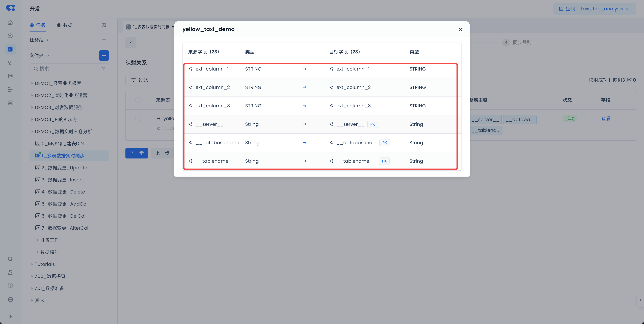Click the book icon in left sidebar
This screenshot has height=324, width=644.
pos(10,286)
